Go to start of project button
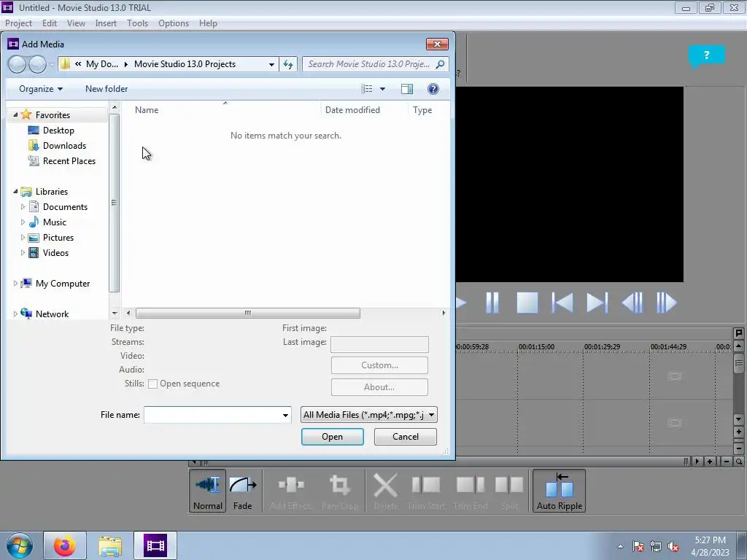 [x=562, y=303]
